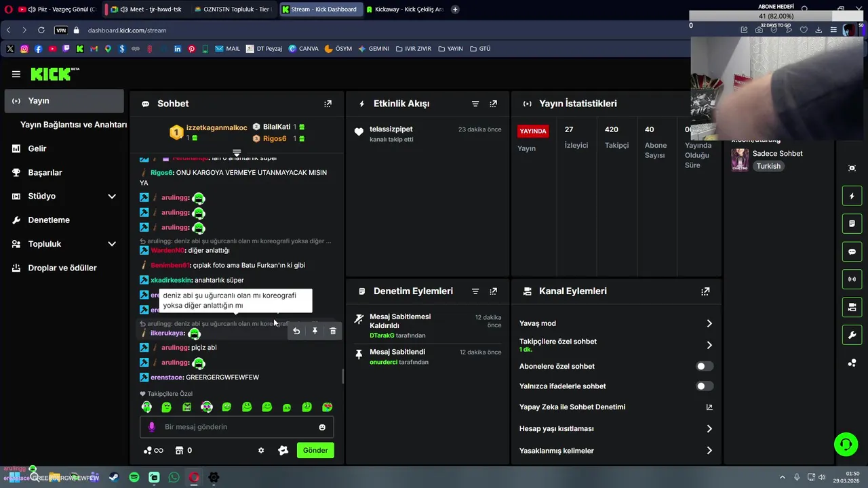
Task: Click the chat panel scrollbar
Action: 342,376
